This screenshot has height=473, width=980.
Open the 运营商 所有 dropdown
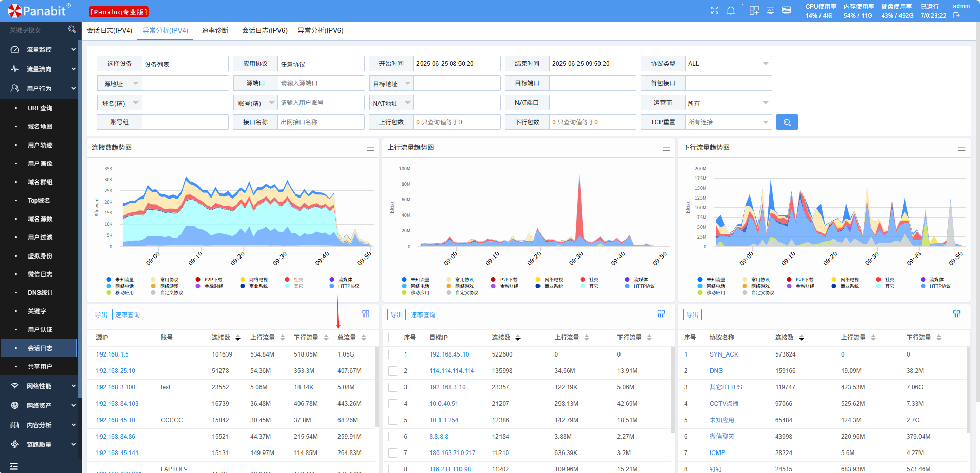(728, 103)
